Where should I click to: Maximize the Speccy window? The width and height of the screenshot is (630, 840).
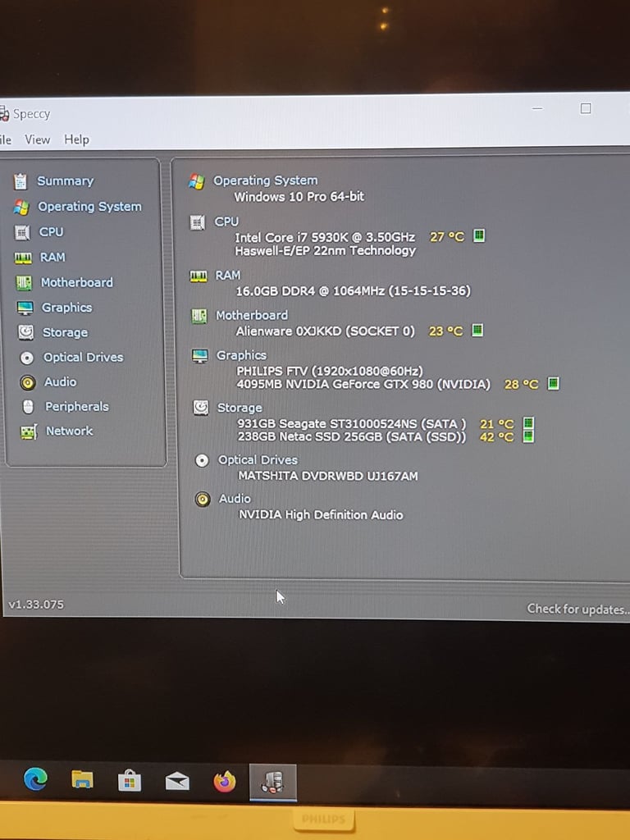coord(586,109)
